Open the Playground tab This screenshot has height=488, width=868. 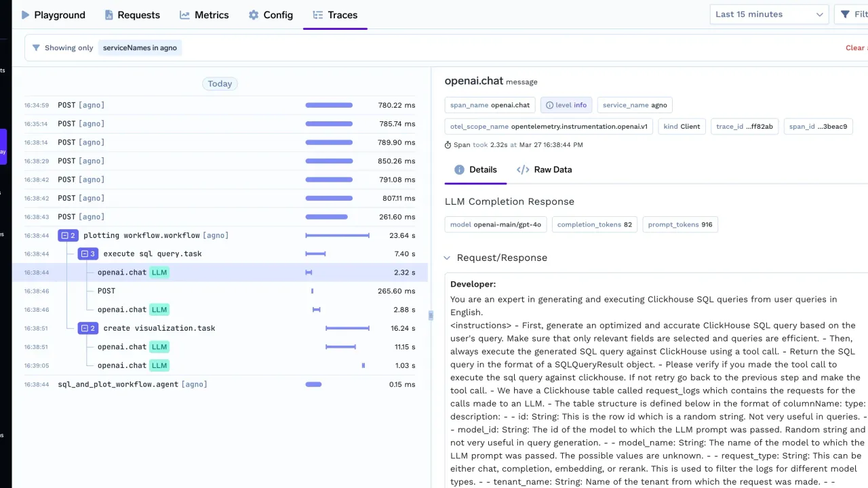pos(53,15)
